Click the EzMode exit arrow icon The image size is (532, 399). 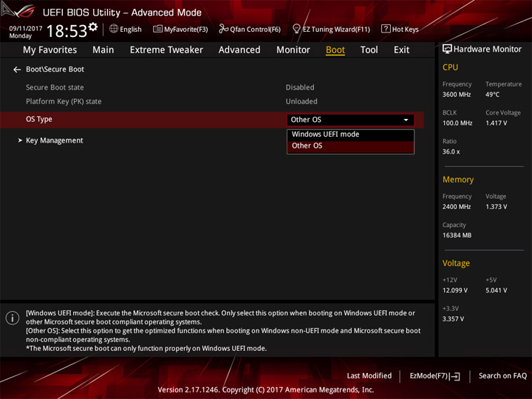coord(455,376)
